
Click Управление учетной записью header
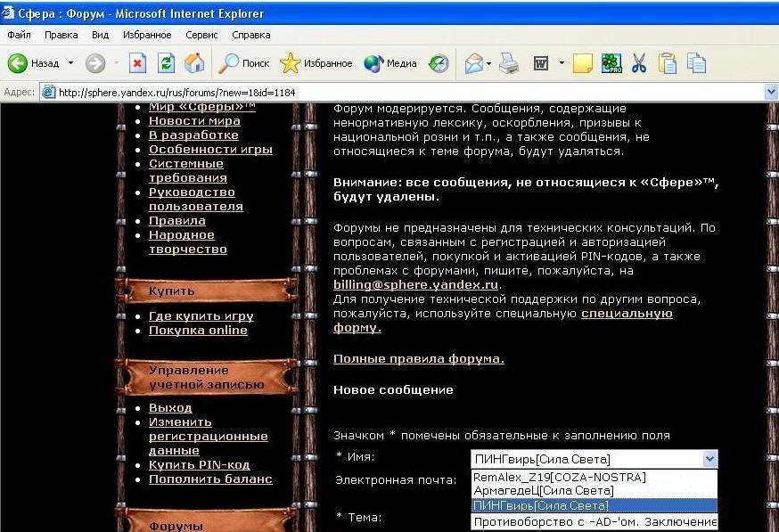[x=207, y=377]
